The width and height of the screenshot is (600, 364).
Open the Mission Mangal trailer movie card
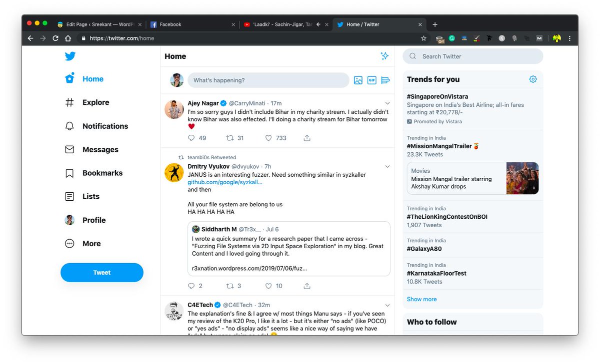(x=473, y=178)
